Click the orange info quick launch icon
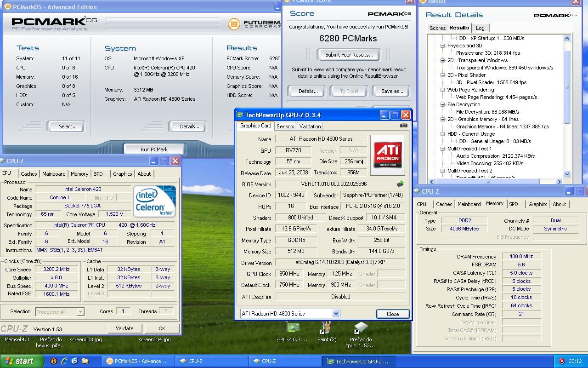Image resolution: width=588 pixels, height=368 pixels. click(x=54, y=361)
